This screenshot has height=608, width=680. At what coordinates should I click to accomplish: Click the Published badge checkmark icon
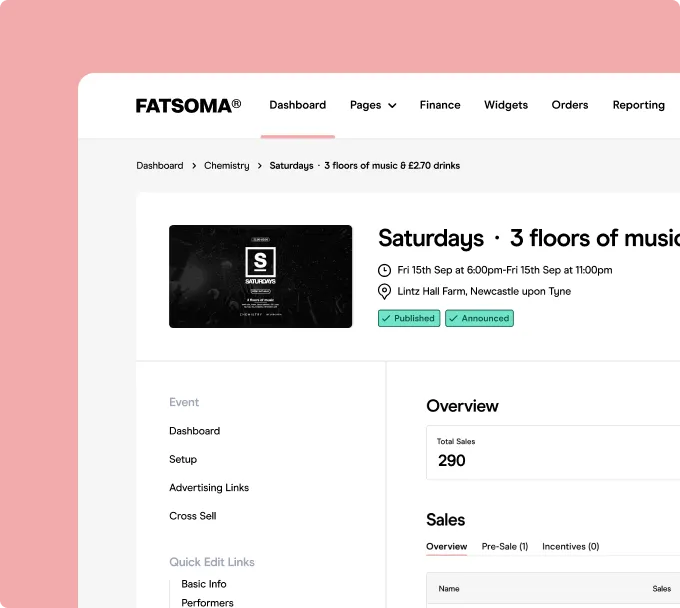click(x=386, y=318)
